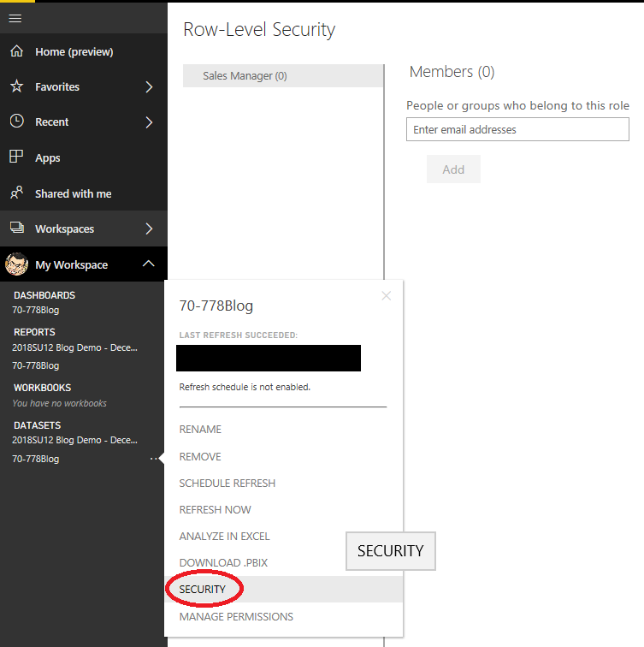Viewport: 644px width, 647px height.
Task: Open the hamburger navigation menu
Action: pyautogui.click(x=15, y=19)
